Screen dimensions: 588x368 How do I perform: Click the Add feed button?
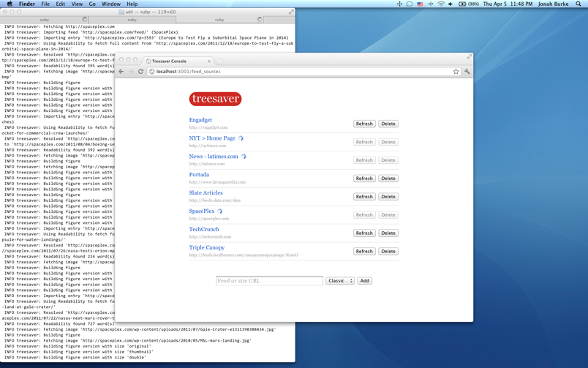pos(364,281)
